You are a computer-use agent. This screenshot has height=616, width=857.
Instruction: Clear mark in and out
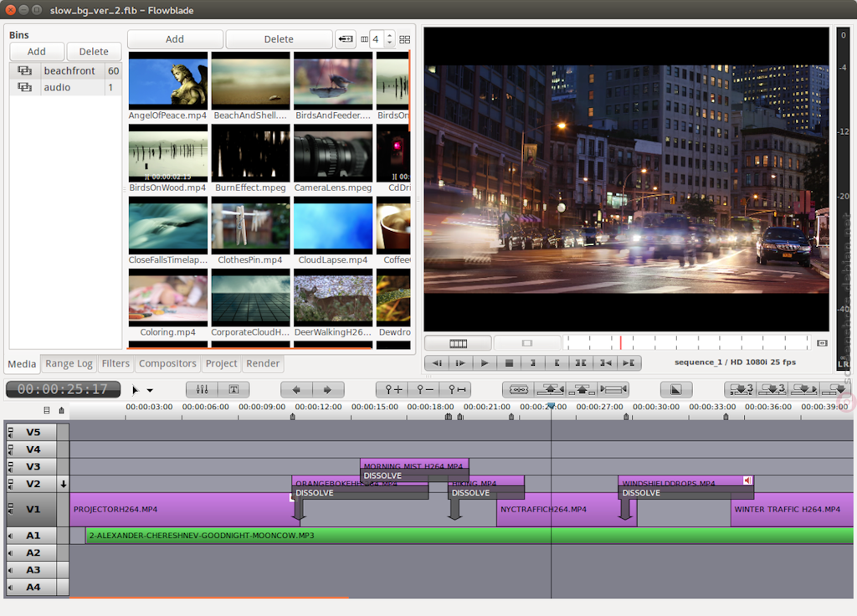581,362
